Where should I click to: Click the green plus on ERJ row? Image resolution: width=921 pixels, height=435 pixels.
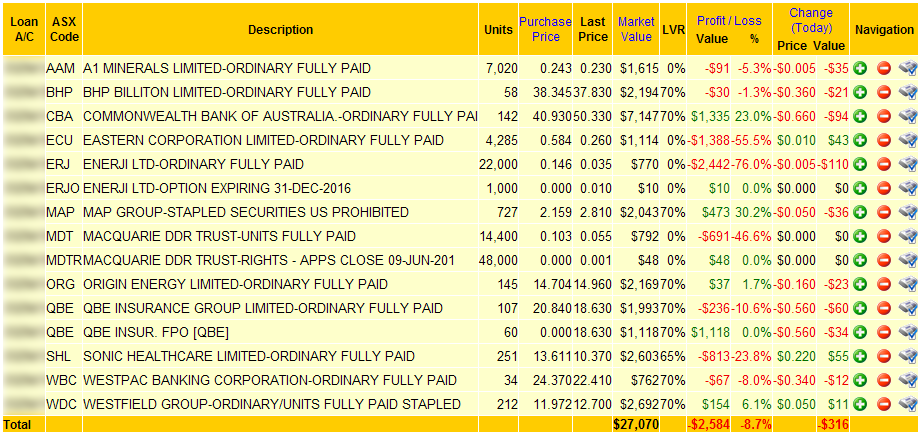coord(861,164)
